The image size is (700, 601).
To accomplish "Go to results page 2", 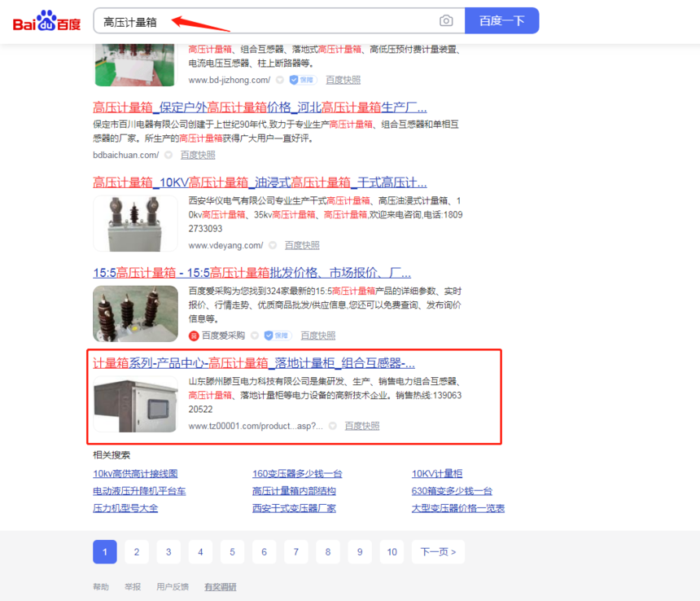I will (137, 552).
